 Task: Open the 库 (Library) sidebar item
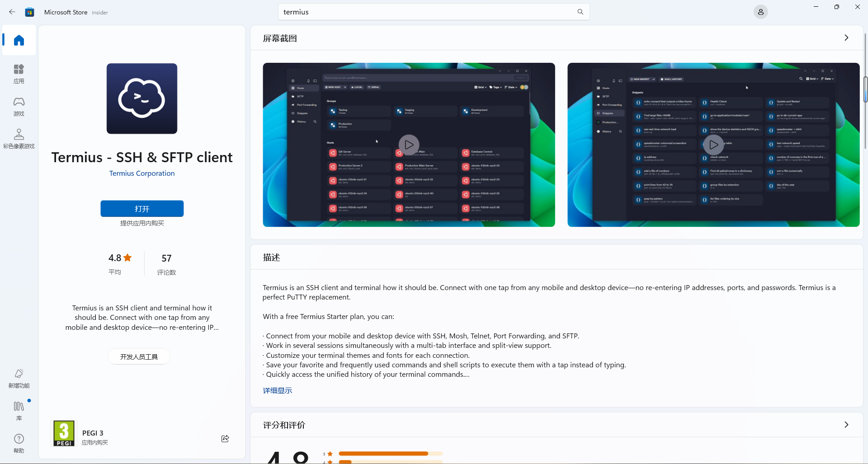click(x=19, y=411)
